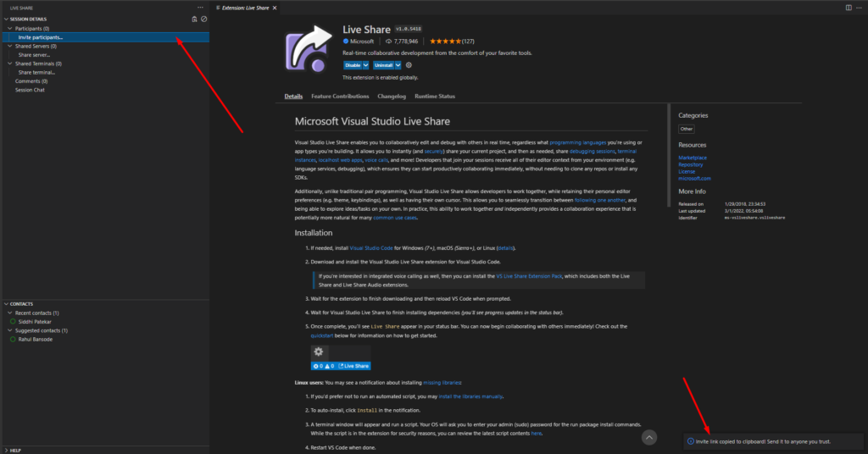Screen dimensions: 868x454
Task: Click the gear image in the README screenshot
Action: coord(319,352)
